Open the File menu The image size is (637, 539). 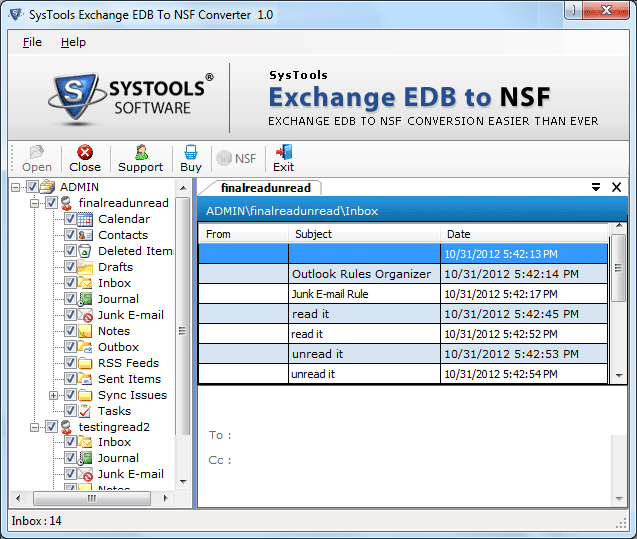pos(32,42)
